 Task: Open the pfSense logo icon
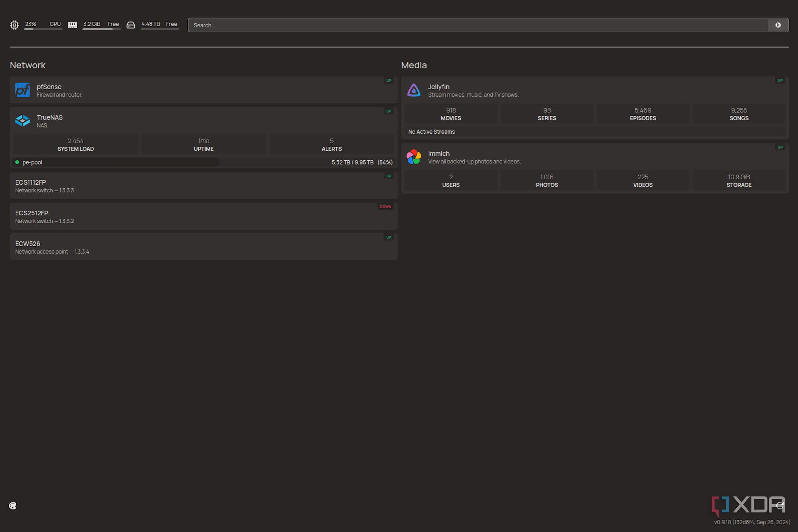point(22,90)
